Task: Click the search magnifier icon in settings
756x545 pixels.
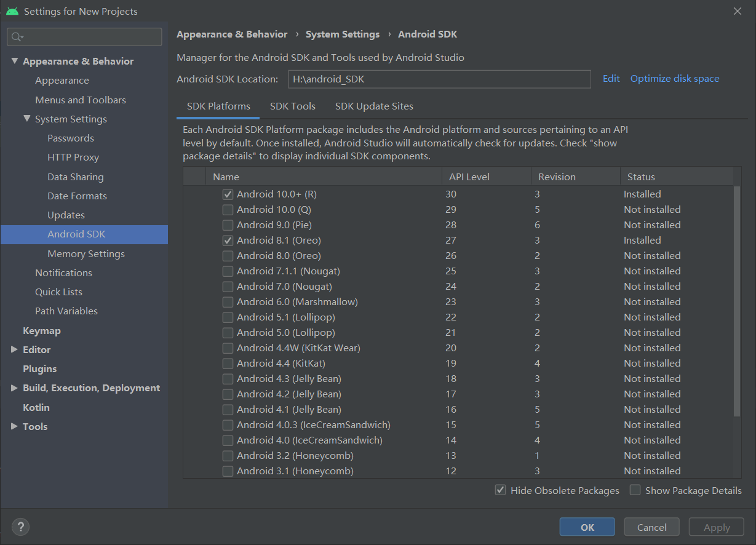Action: pyautogui.click(x=17, y=37)
